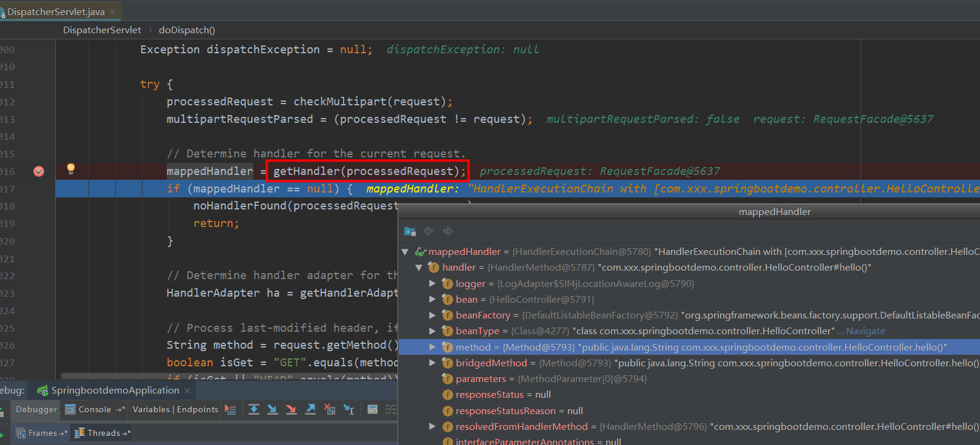Click the 'try {' line in the editor
This screenshot has height=445, width=980.
pyautogui.click(x=156, y=84)
